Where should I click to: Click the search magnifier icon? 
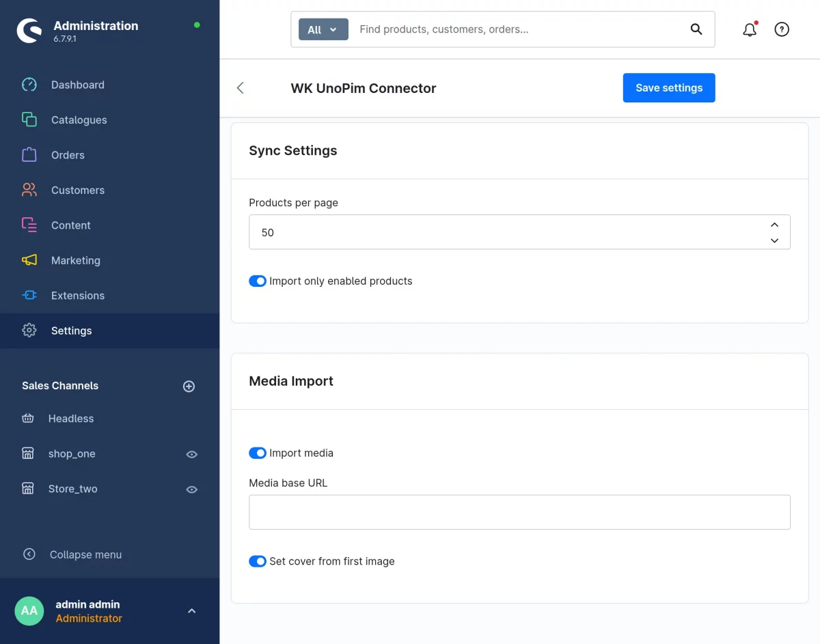(696, 29)
